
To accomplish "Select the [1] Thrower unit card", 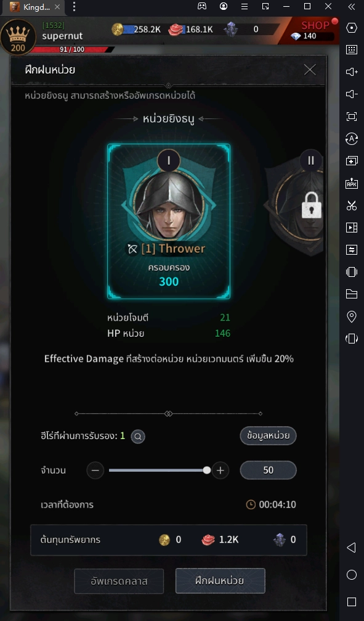I will (x=169, y=221).
